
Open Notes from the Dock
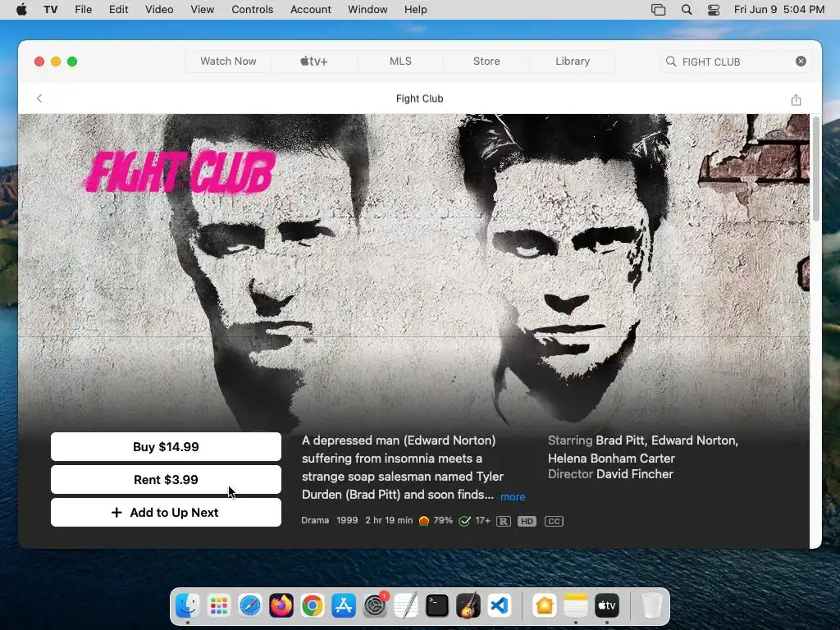[x=575, y=606]
